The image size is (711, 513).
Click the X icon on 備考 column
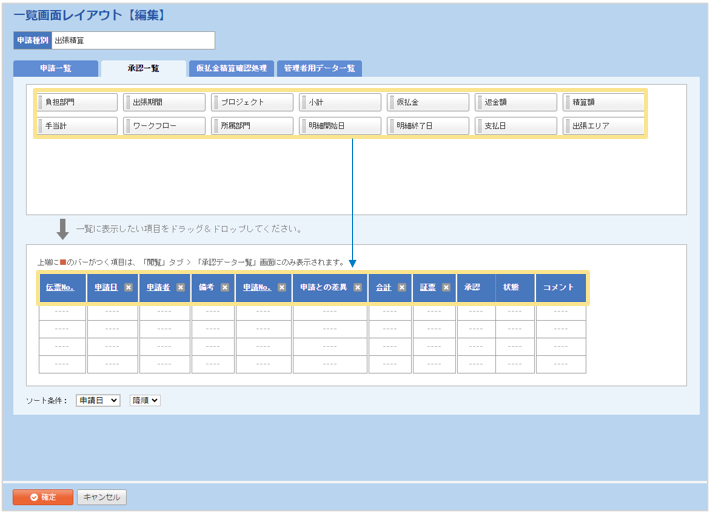pyautogui.click(x=225, y=287)
